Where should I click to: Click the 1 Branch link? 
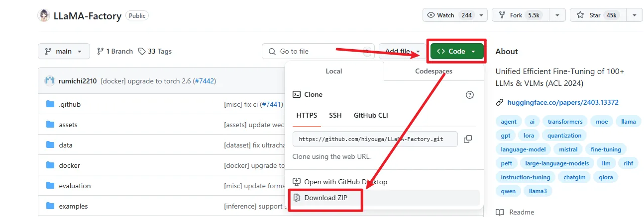point(115,51)
